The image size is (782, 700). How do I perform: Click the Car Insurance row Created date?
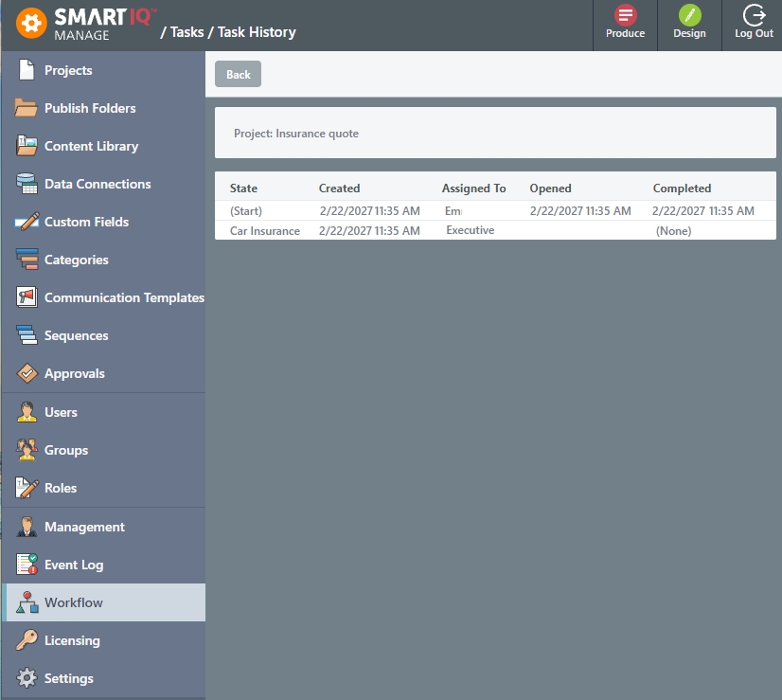pyautogui.click(x=369, y=231)
